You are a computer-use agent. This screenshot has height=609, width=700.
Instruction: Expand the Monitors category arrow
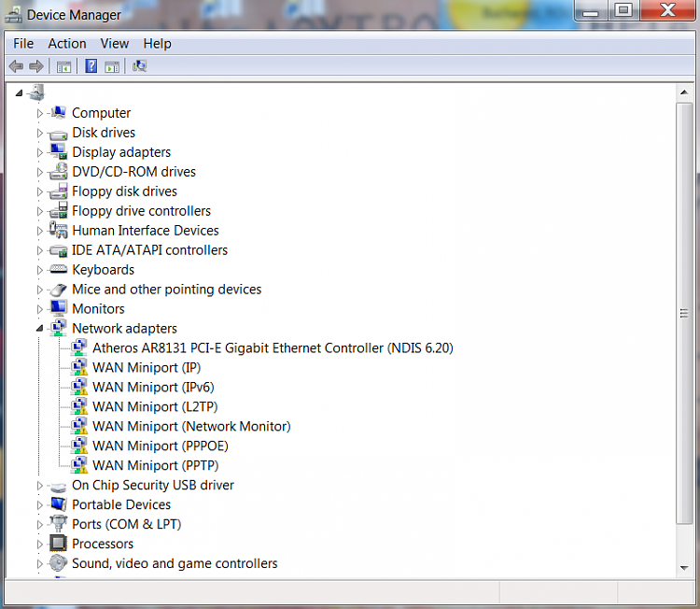pos(39,310)
